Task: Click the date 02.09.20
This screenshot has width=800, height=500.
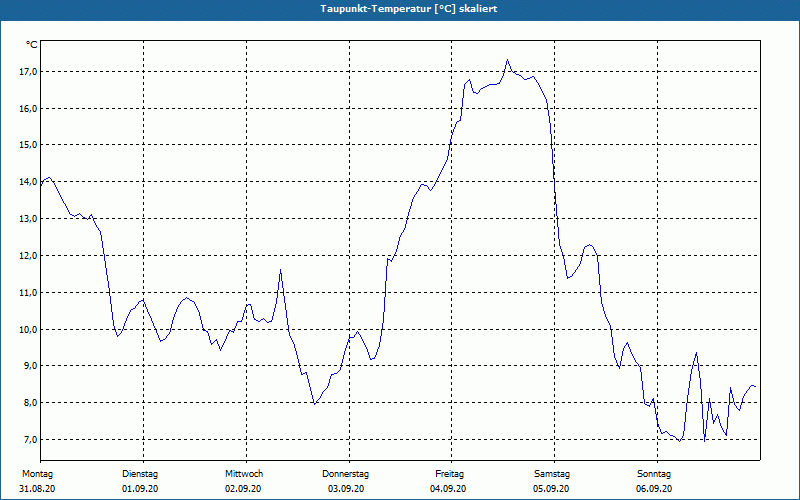Action: 243,489
